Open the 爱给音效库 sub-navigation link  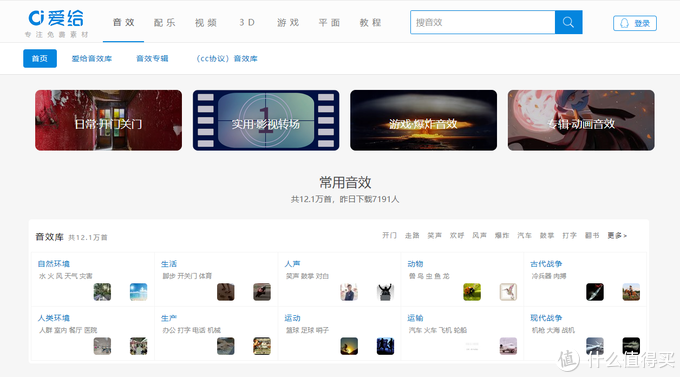[92, 59]
